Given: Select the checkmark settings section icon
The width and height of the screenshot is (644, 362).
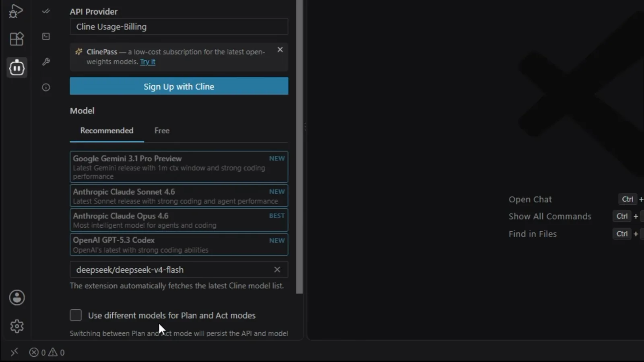Looking at the screenshot, I should 46,11.
